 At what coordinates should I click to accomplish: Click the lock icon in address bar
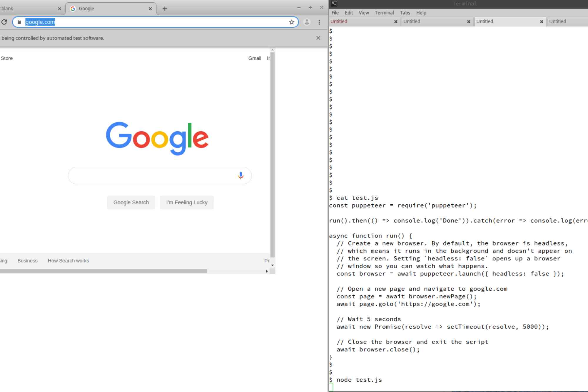19,22
